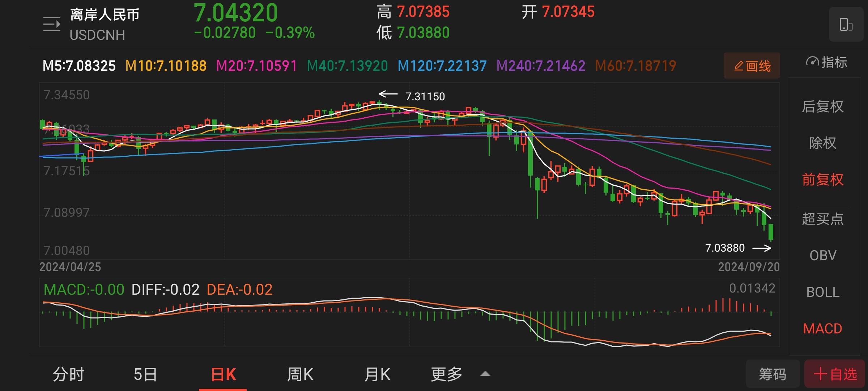Select 前复权 adjustment mode
This screenshot has width=868, height=391.
tap(823, 180)
